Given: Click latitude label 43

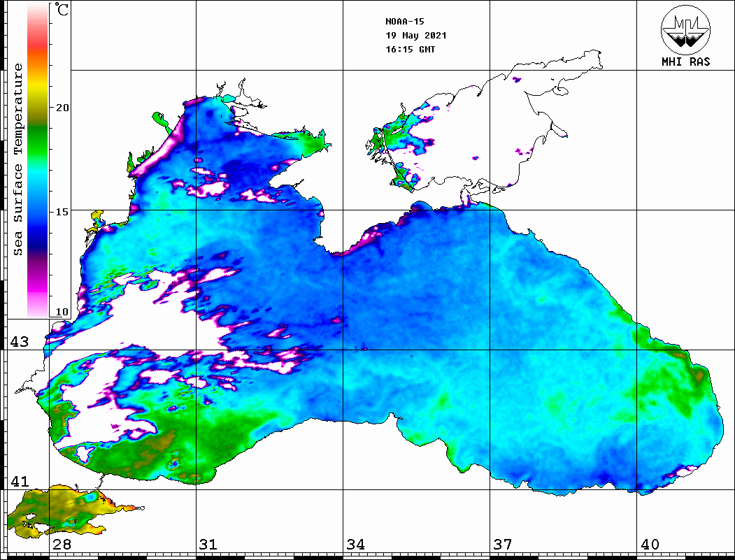Looking at the screenshot, I should point(20,342).
